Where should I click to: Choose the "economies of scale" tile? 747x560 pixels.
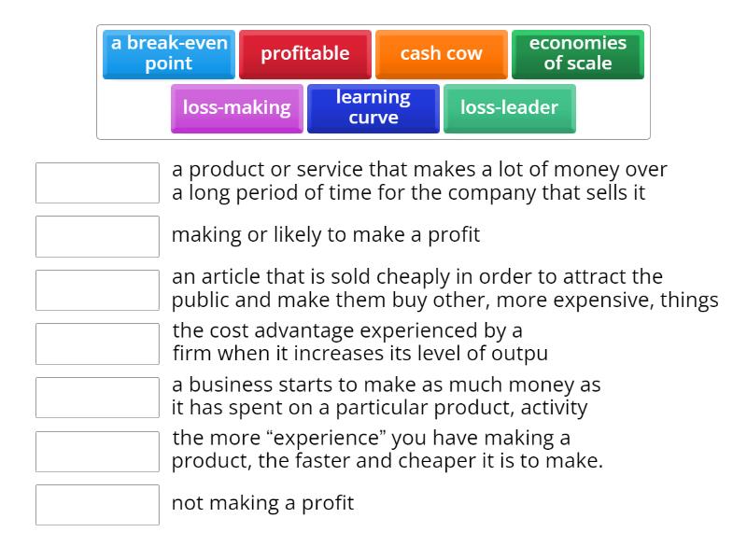tap(577, 54)
